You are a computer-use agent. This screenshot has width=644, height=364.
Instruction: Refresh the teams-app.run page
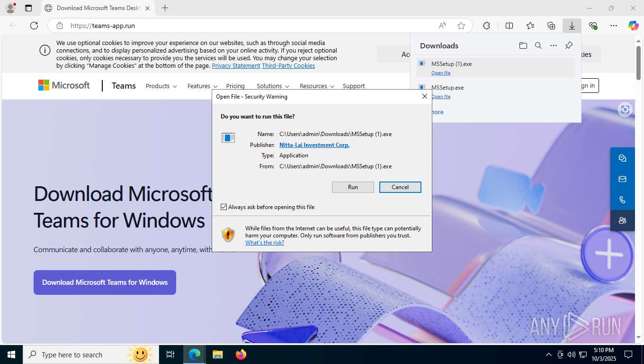pyautogui.click(x=34, y=26)
